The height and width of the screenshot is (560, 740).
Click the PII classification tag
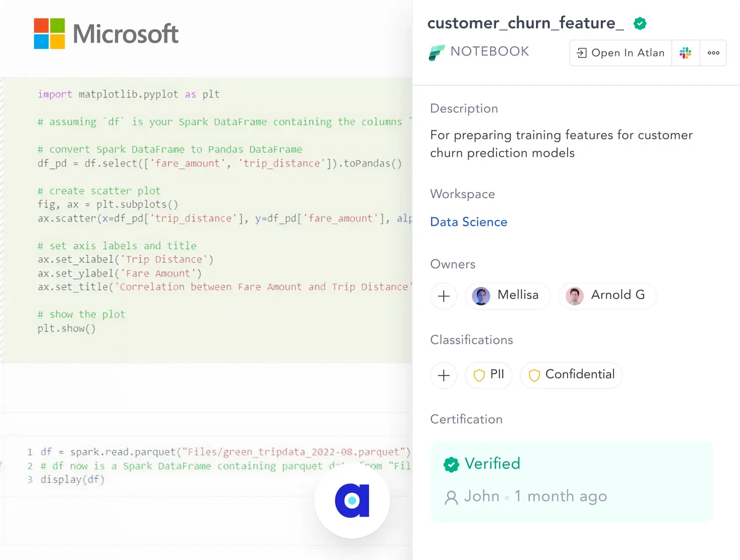pyautogui.click(x=489, y=375)
